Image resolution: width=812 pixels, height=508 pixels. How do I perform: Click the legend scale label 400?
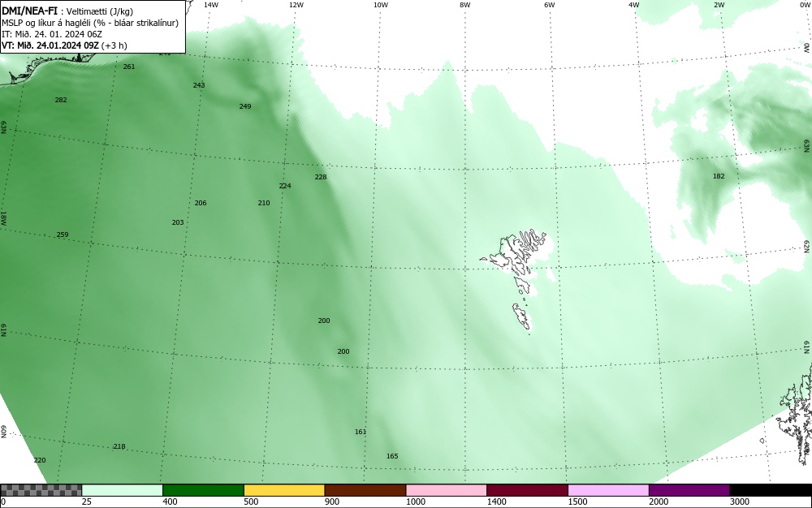170,502
